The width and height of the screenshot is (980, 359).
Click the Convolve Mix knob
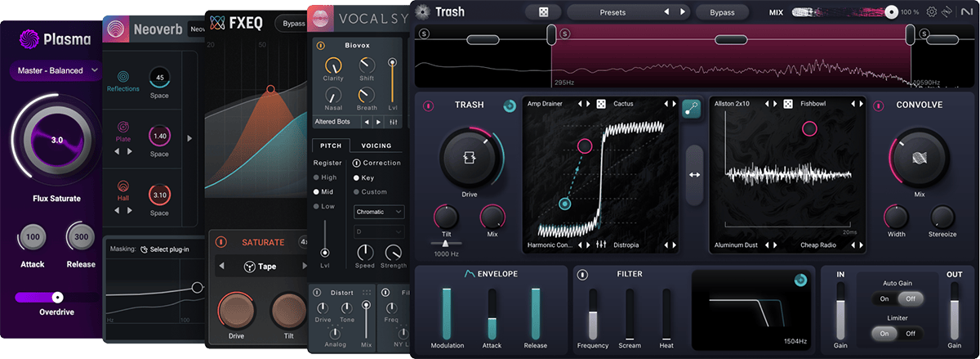coord(920,158)
